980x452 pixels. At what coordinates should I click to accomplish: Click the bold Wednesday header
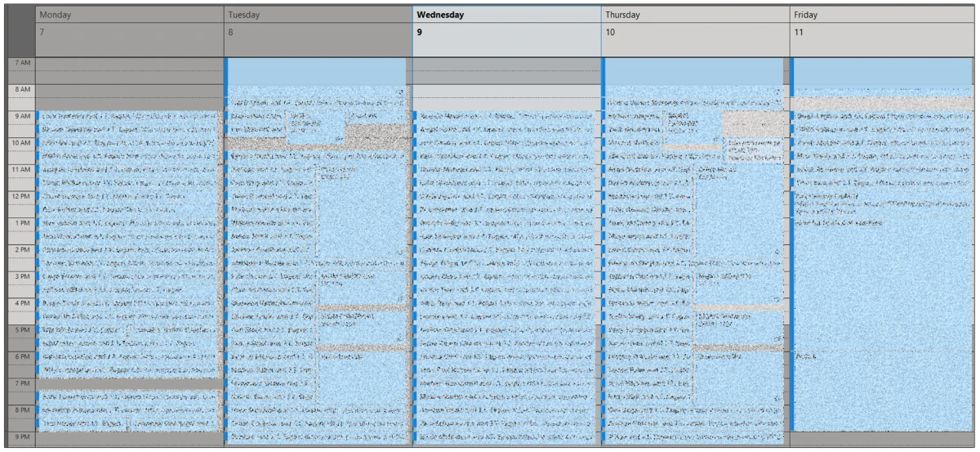click(x=441, y=15)
